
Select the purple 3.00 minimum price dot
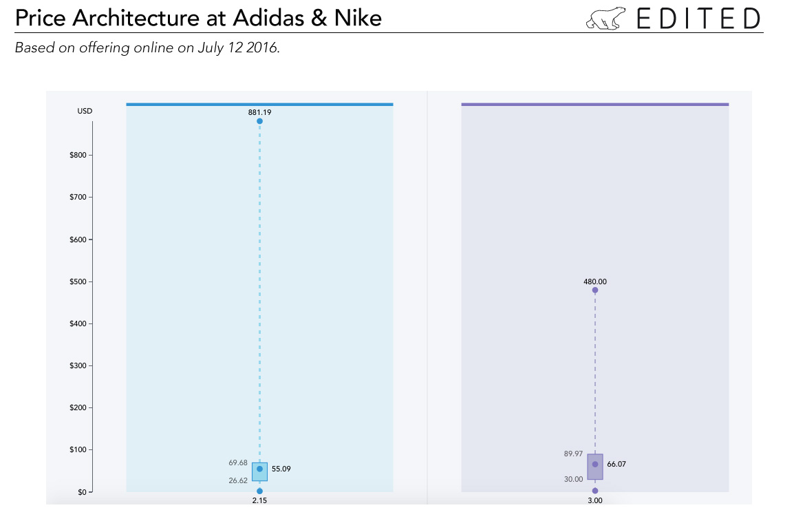click(x=595, y=491)
